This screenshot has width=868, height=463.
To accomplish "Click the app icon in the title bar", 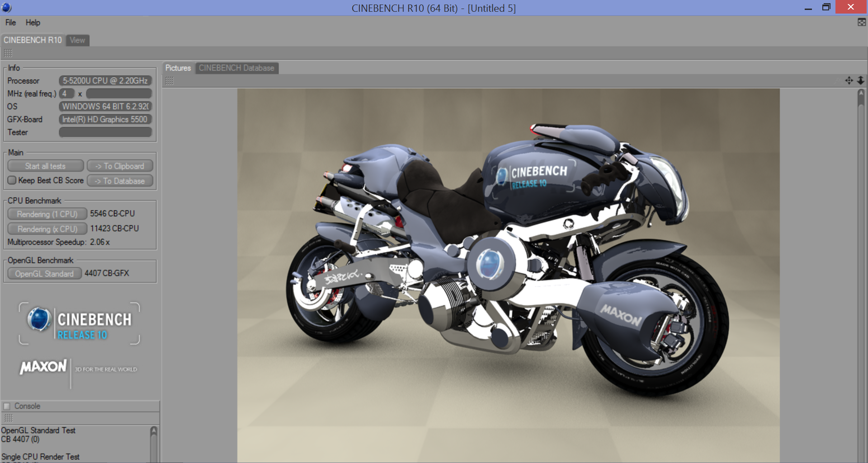I will click(x=7, y=7).
